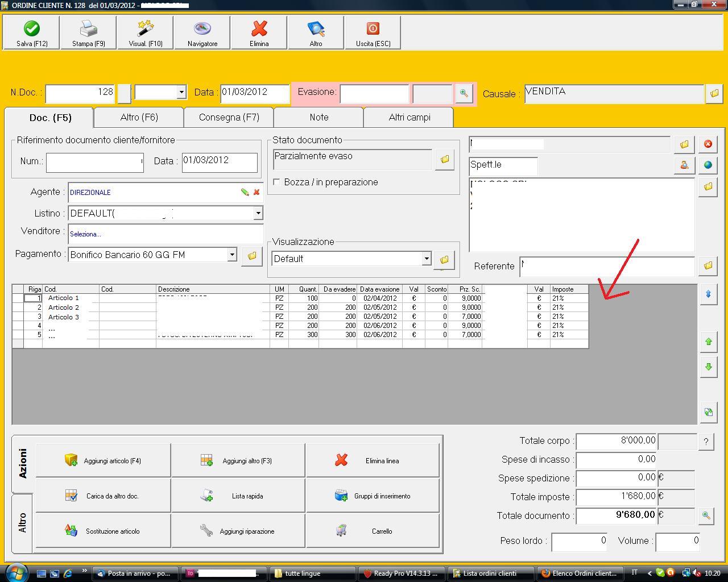Screen dimensions: 728x582
Task: Expand the Pagamento dropdown list
Action: pyautogui.click(x=232, y=255)
